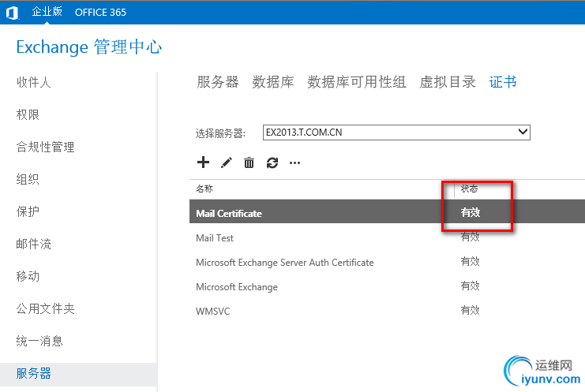Viewport: 585px width, 392px height.
Task: Click the refresh icon
Action: (x=272, y=162)
